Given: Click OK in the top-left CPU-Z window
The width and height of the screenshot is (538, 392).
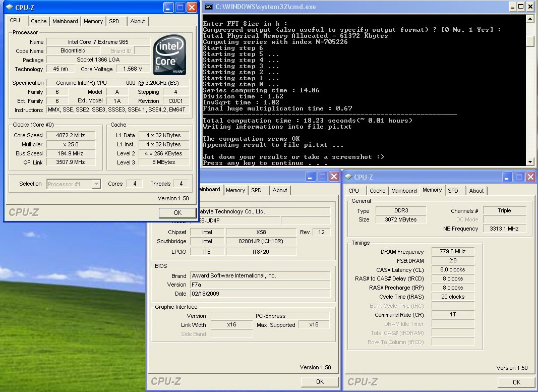Looking at the screenshot, I should 177,213.
